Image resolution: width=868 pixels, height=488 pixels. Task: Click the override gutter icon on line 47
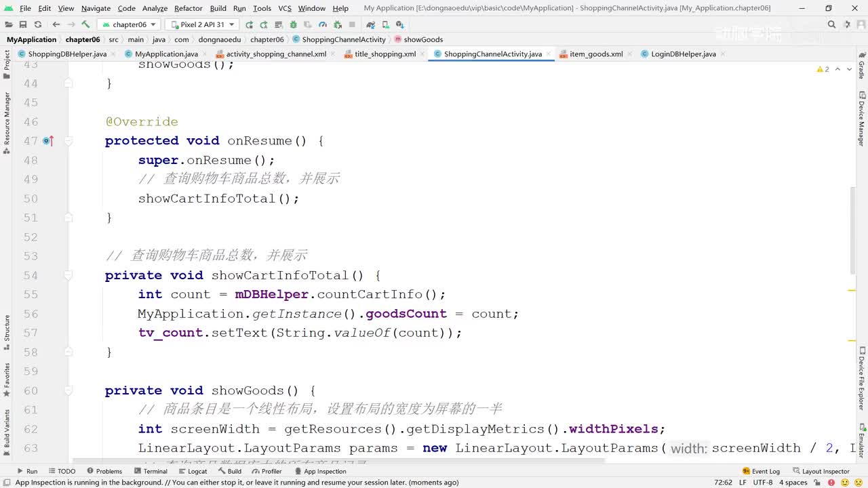click(x=47, y=141)
